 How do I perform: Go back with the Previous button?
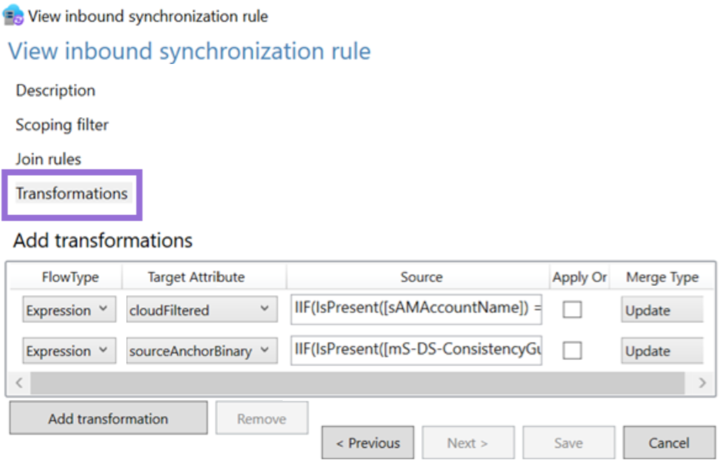368,443
